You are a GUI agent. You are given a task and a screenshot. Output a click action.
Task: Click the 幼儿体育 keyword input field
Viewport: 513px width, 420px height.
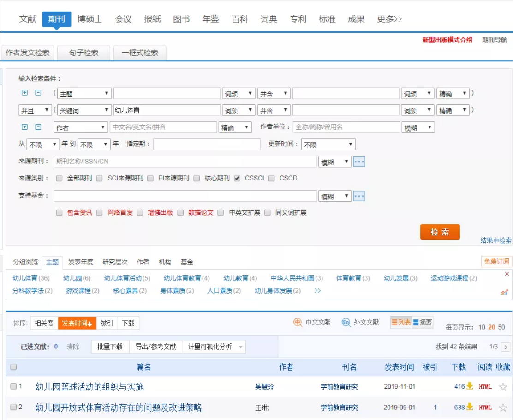tap(167, 110)
